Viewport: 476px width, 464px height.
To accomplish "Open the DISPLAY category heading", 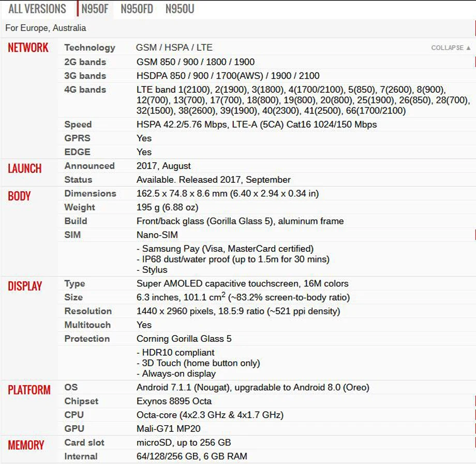I will click(25, 286).
